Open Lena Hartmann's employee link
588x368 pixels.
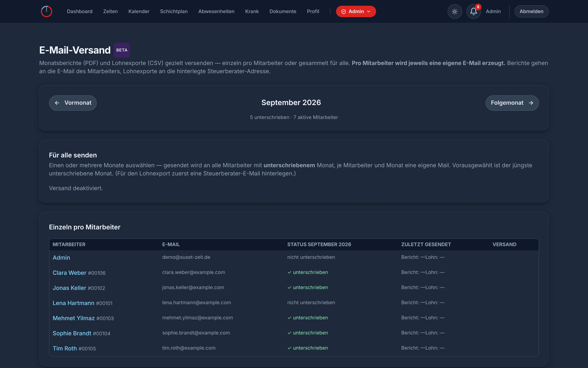tap(73, 303)
